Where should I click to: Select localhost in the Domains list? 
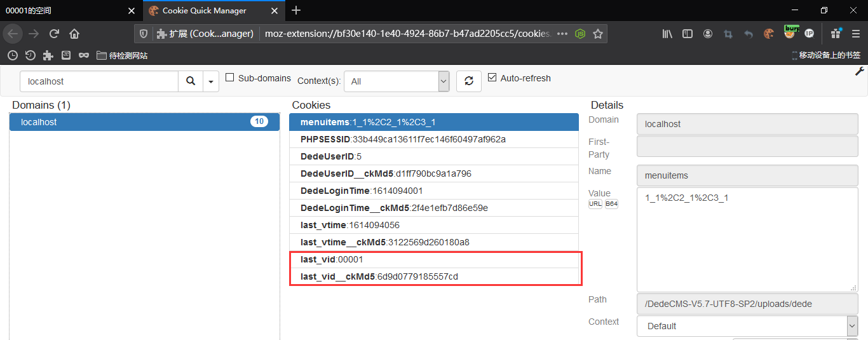click(x=144, y=122)
